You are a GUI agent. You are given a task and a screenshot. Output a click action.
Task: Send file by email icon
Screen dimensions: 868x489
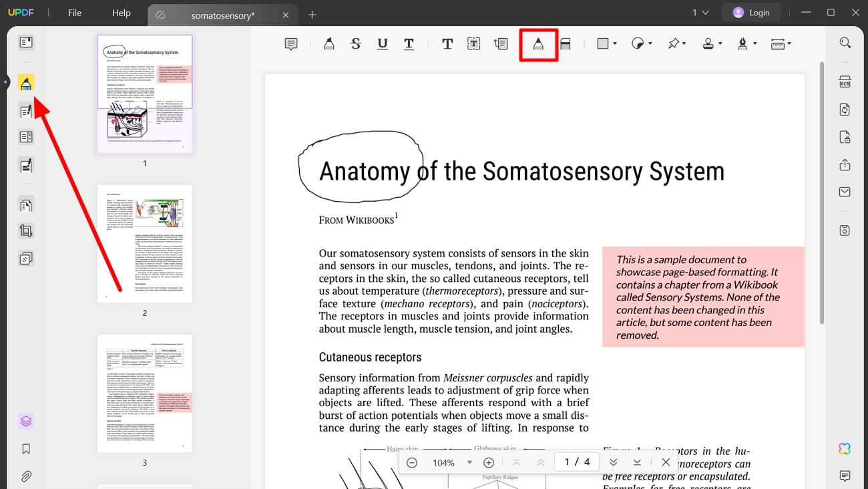tap(845, 192)
